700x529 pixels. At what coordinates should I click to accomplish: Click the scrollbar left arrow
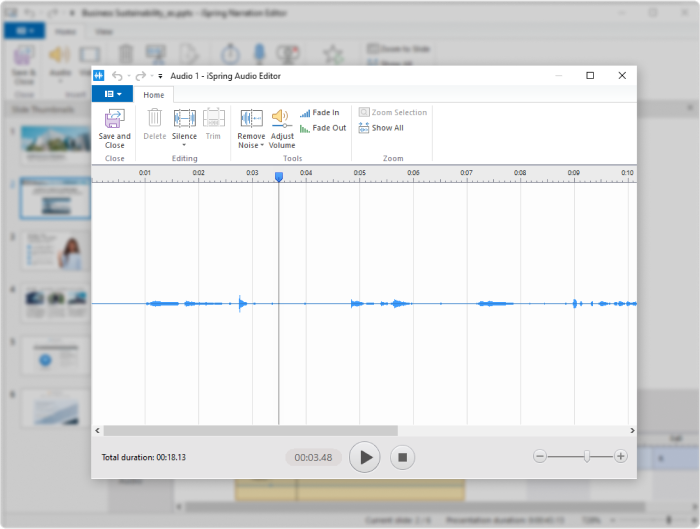(x=97, y=430)
